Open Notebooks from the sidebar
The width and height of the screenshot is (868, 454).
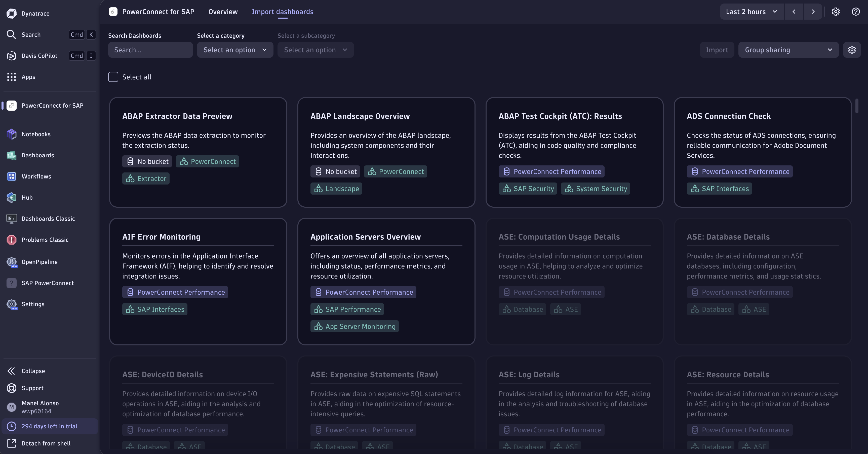36,134
